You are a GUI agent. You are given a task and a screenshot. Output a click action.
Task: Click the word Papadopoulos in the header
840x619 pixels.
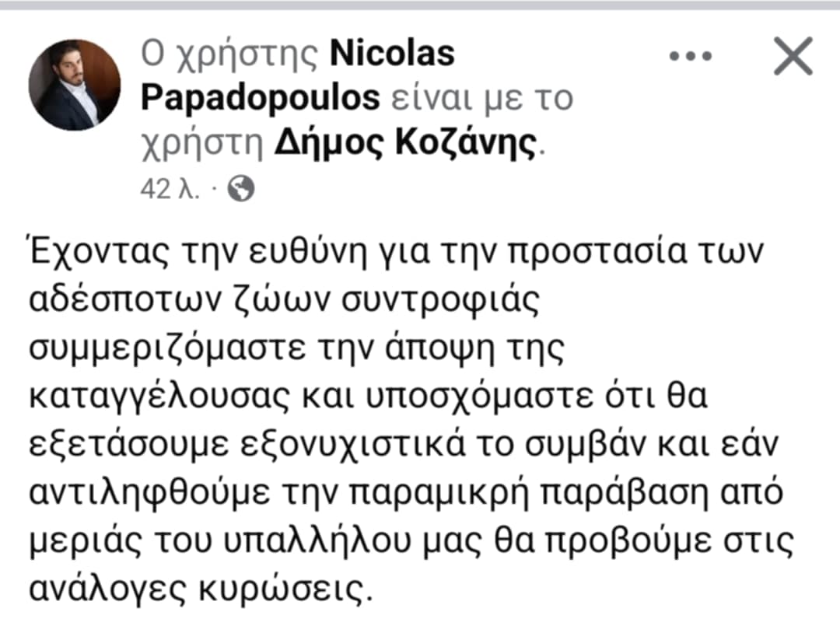click(261, 99)
